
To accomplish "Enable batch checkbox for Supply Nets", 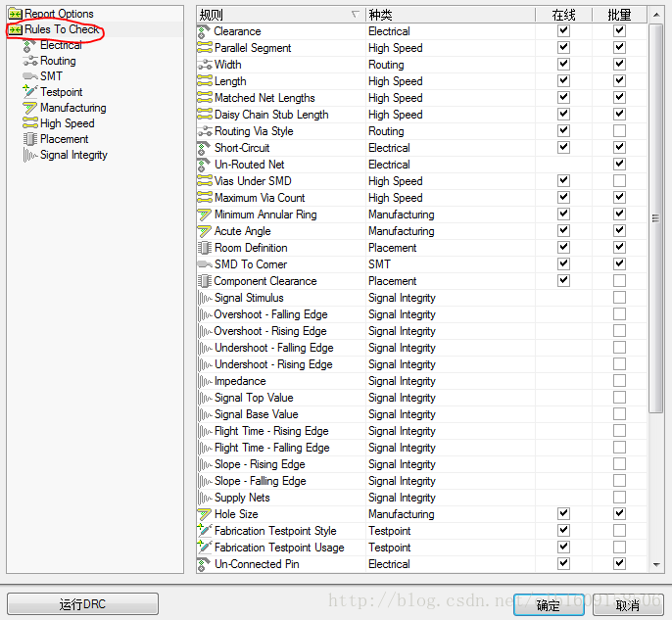I will [x=619, y=497].
